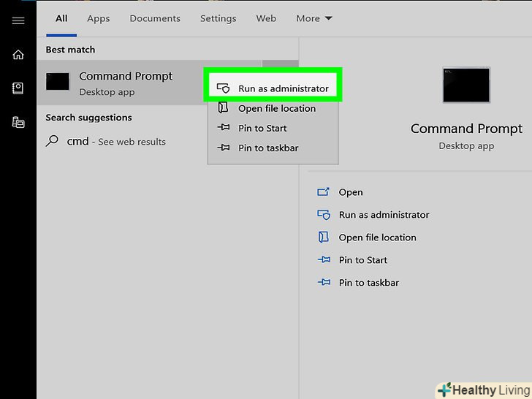Viewport: 532px width, 399px height.
Task: Click Open in the right details pane
Action: tap(351, 192)
